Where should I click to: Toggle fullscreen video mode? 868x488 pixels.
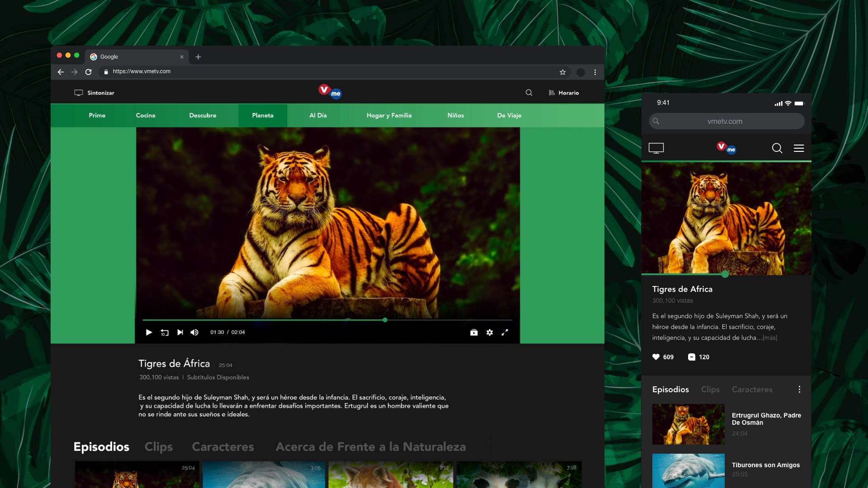[x=505, y=333]
